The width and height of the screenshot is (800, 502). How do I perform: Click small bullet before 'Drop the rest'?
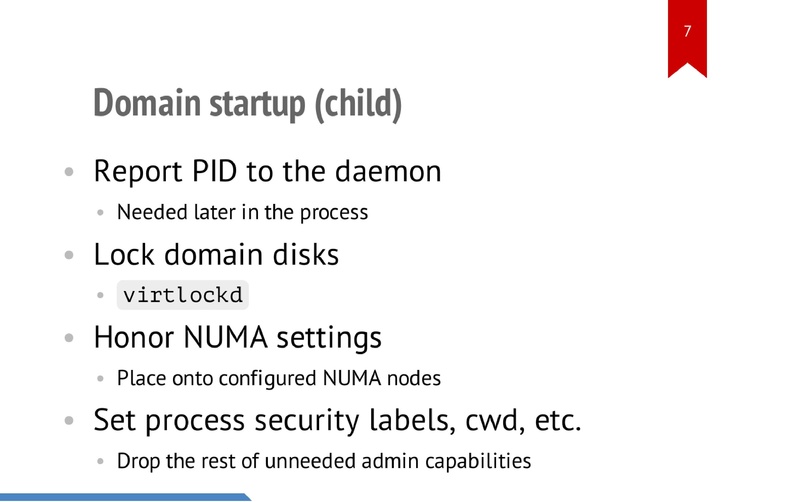(100, 462)
